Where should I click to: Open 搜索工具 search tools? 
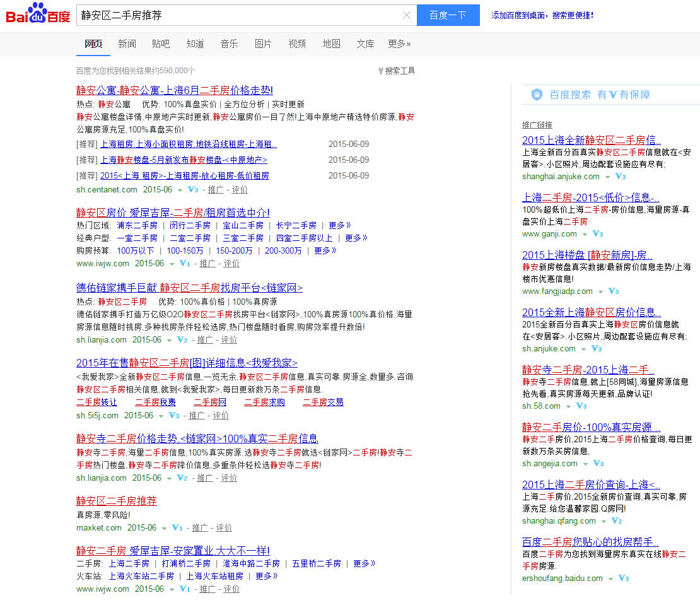point(397,71)
